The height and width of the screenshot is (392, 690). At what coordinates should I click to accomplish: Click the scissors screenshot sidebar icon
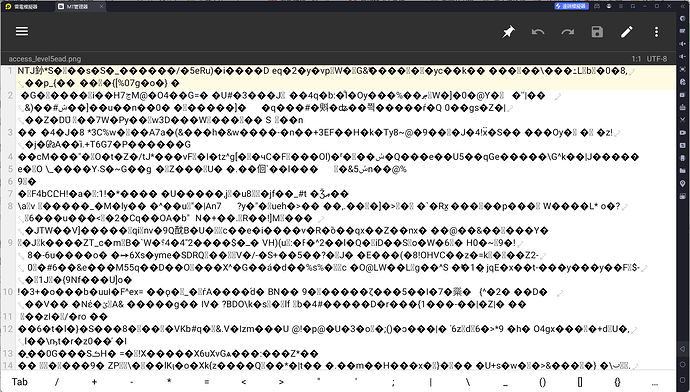pyautogui.click(x=683, y=119)
